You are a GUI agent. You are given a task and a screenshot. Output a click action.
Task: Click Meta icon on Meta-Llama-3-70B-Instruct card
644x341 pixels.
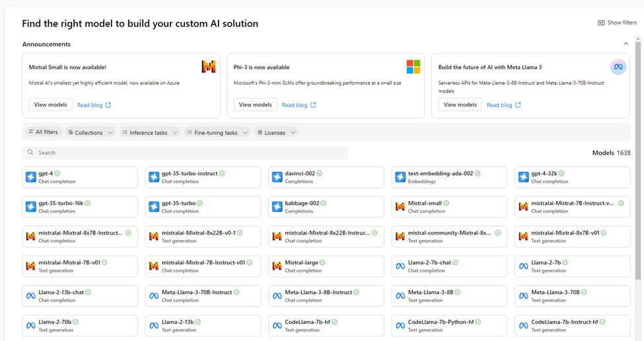click(x=154, y=296)
